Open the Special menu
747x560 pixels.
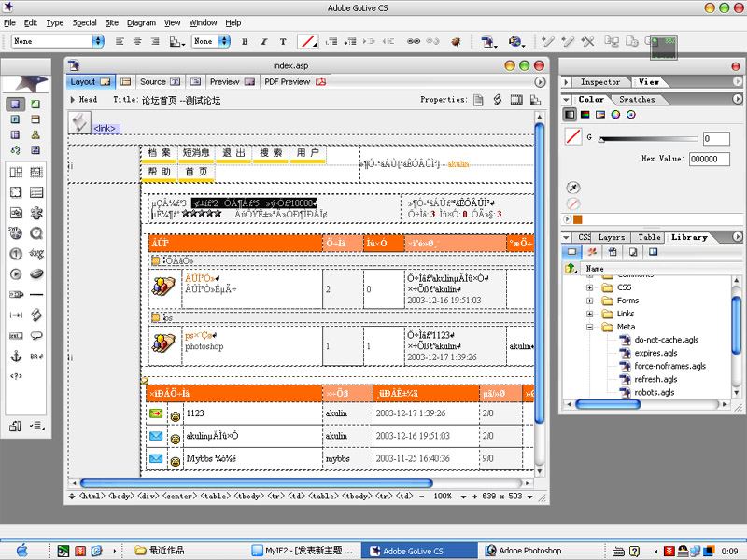[84, 22]
